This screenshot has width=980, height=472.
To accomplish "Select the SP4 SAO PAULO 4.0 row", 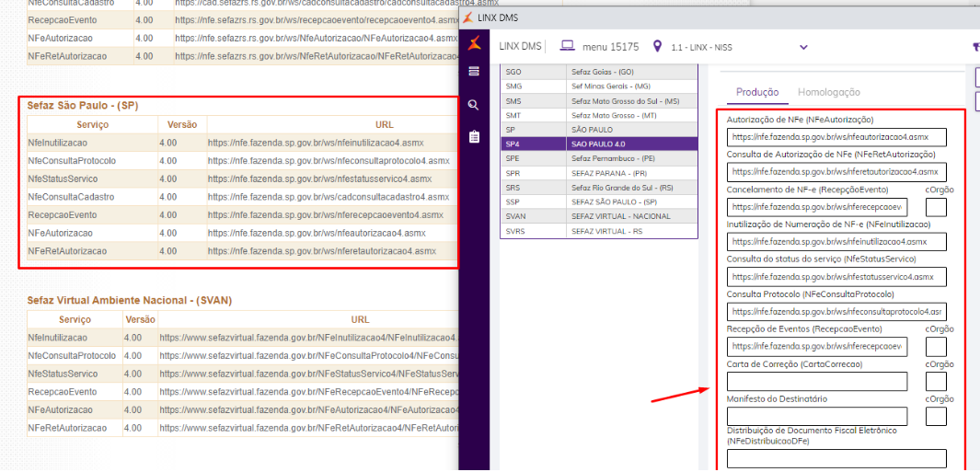I will point(599,144).
